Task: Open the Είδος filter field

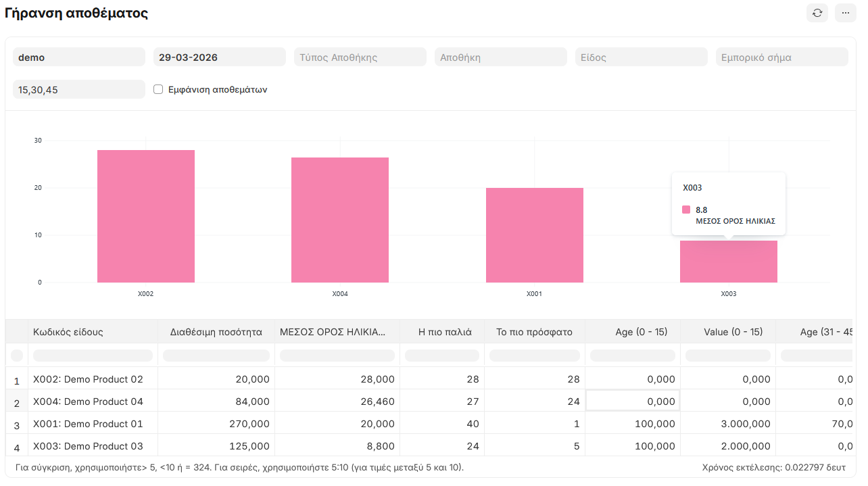Action: pyautogui.click(x=641, y=57)
